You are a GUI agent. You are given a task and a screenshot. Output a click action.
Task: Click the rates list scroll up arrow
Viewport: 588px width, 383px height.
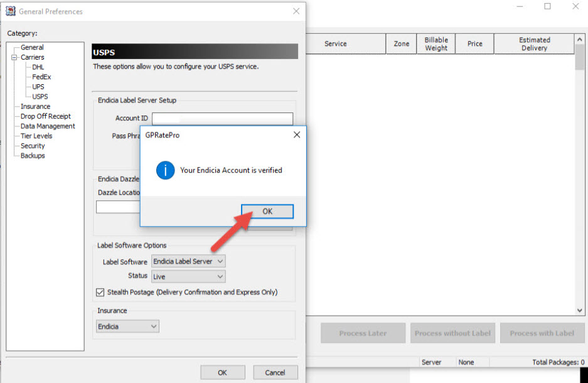coord(580,40)
